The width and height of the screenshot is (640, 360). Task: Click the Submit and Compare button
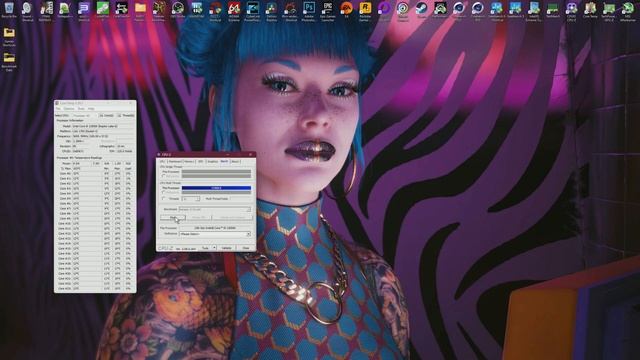[232, 218]
